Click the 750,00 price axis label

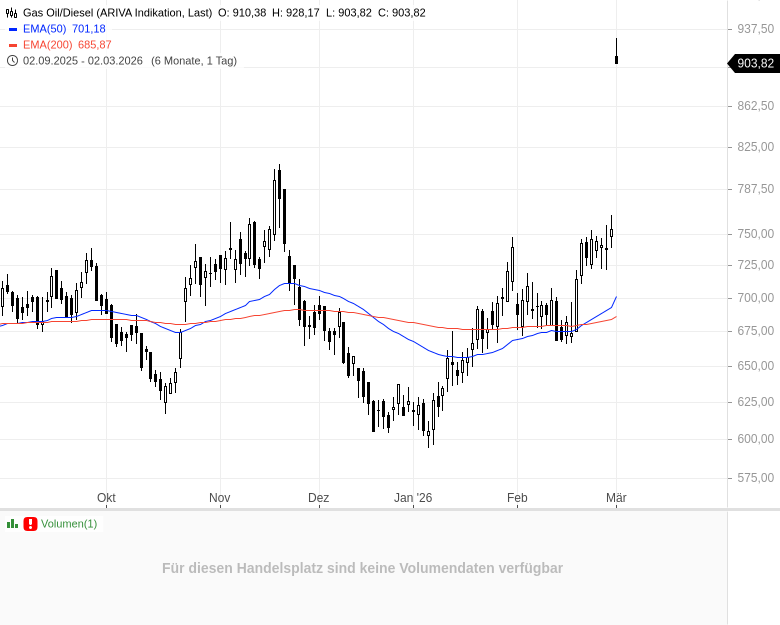coord(755,234)
